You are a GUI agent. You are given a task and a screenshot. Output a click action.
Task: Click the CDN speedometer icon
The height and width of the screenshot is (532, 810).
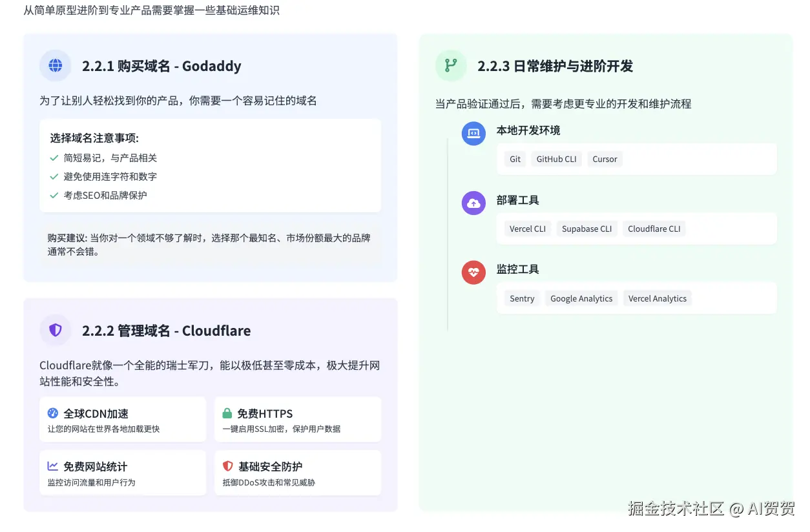pyautogui.click(x=53, y=413)
